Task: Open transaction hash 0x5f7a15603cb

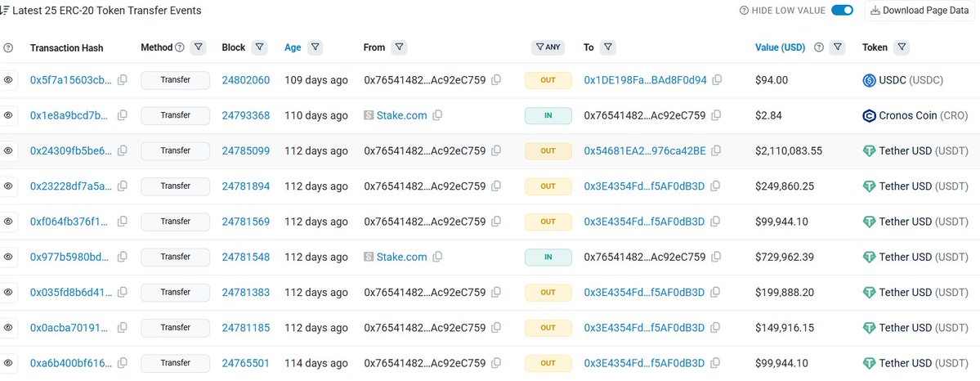Action: 71,80
